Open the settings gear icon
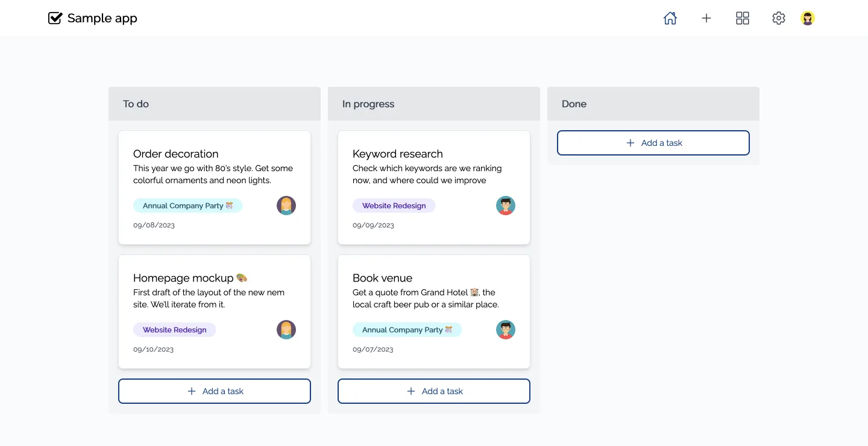Screen dimensions: 868x446 [x=779, y=19]
